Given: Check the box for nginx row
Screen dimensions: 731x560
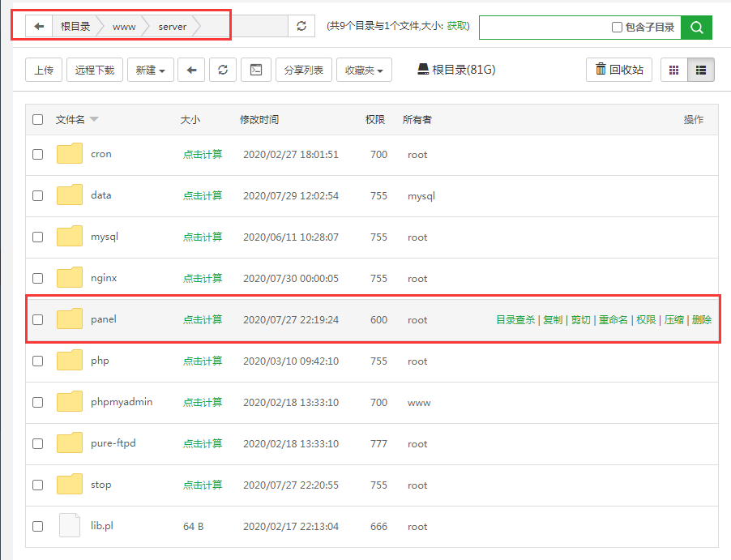Looking at the screenshot, I should [x=38, y=278].
